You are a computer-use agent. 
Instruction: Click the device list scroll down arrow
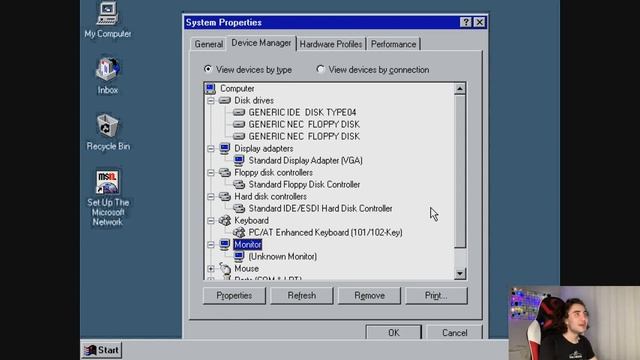(x=460, y=273)
